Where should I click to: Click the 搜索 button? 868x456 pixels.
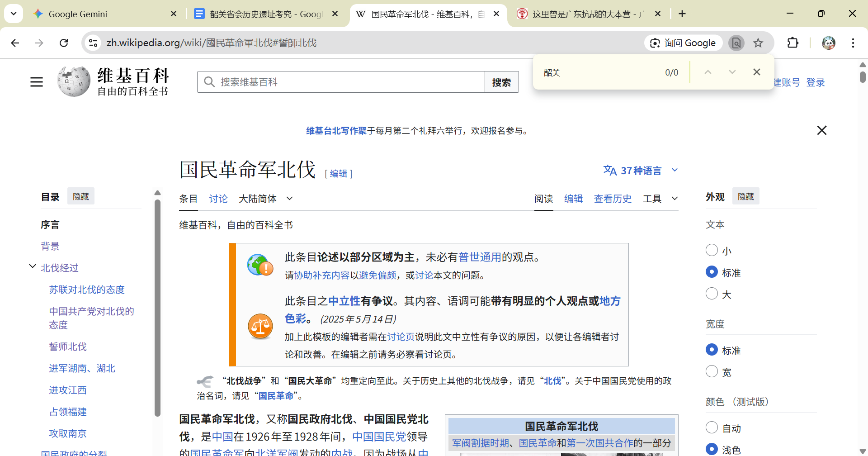[501, 82]
